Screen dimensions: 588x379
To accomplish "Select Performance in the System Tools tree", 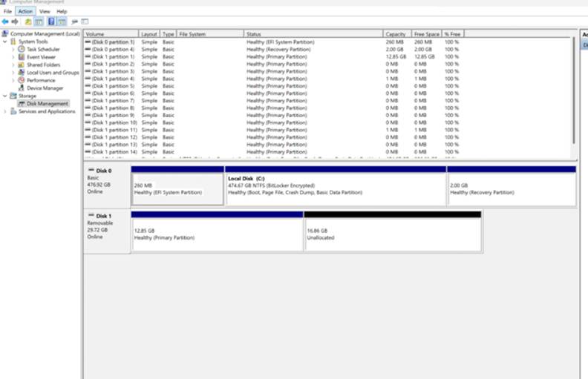I will [41, 80].
